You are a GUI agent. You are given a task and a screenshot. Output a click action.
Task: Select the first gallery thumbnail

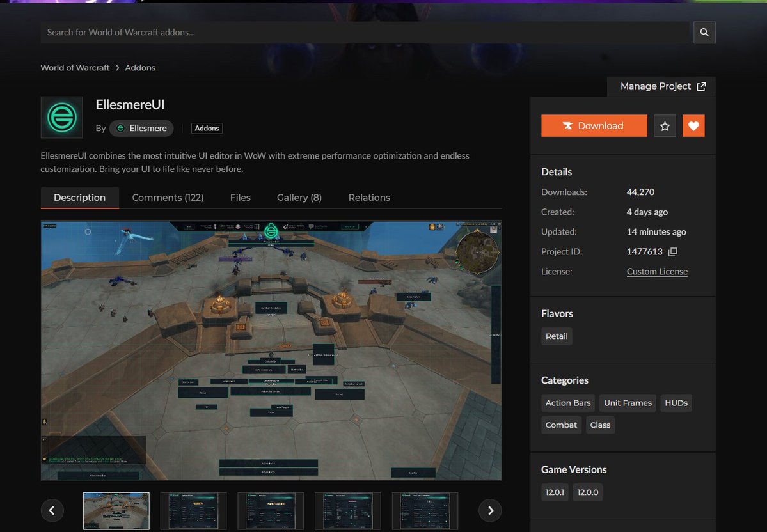116,511
